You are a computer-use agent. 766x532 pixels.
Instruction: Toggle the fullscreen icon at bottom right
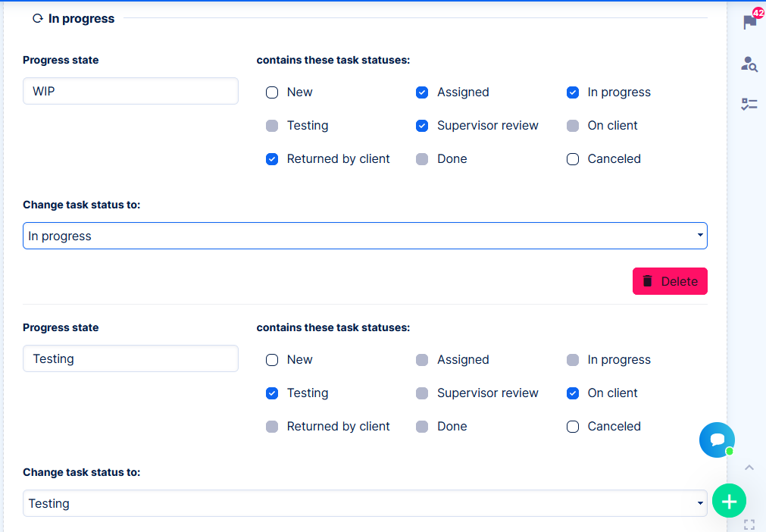click(749, 524)
